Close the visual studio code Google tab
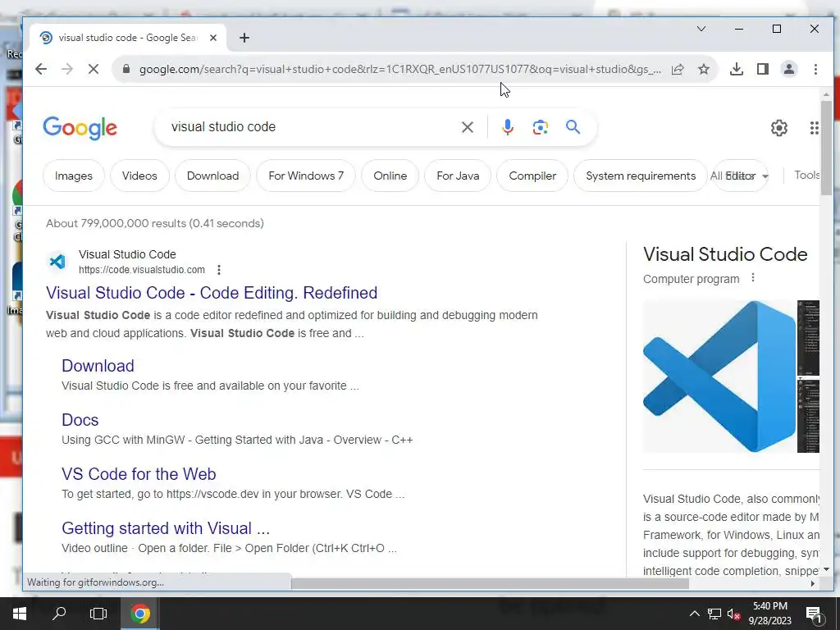Viewport: 840px width, 630px height. tap(213, 38)
